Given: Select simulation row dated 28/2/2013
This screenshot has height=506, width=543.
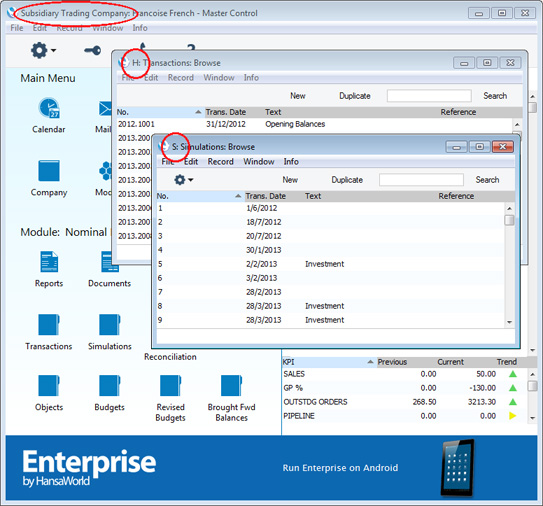Looking at the screenshot, I should pyautogui.click(x=331, y=292).
